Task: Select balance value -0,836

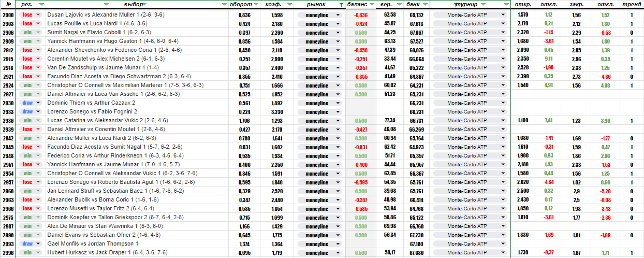Action: click(361, 15)
